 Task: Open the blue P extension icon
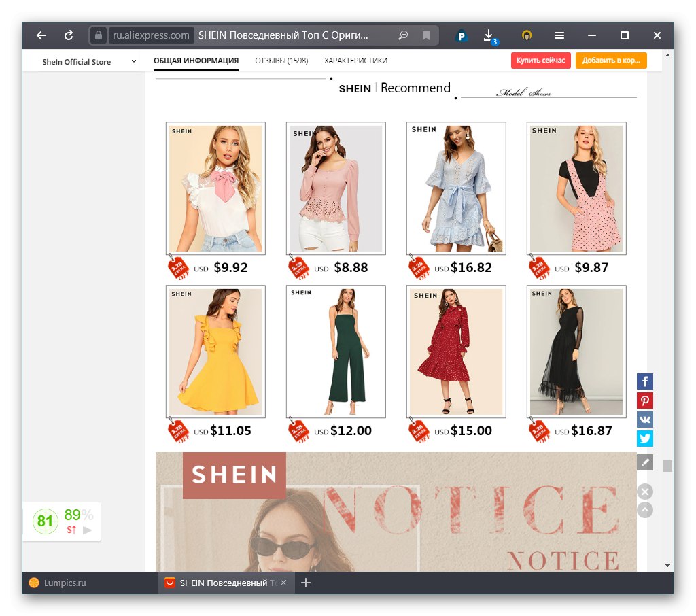(x=462, y=36)
